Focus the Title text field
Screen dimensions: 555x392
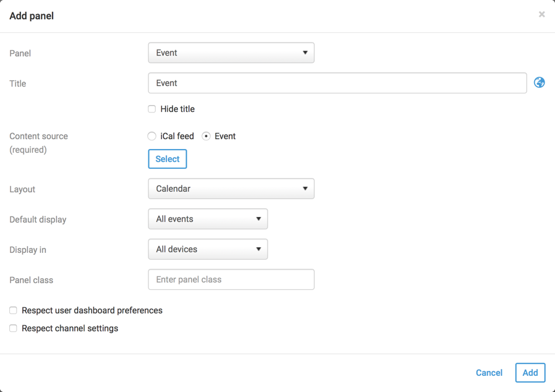(337, 83)
